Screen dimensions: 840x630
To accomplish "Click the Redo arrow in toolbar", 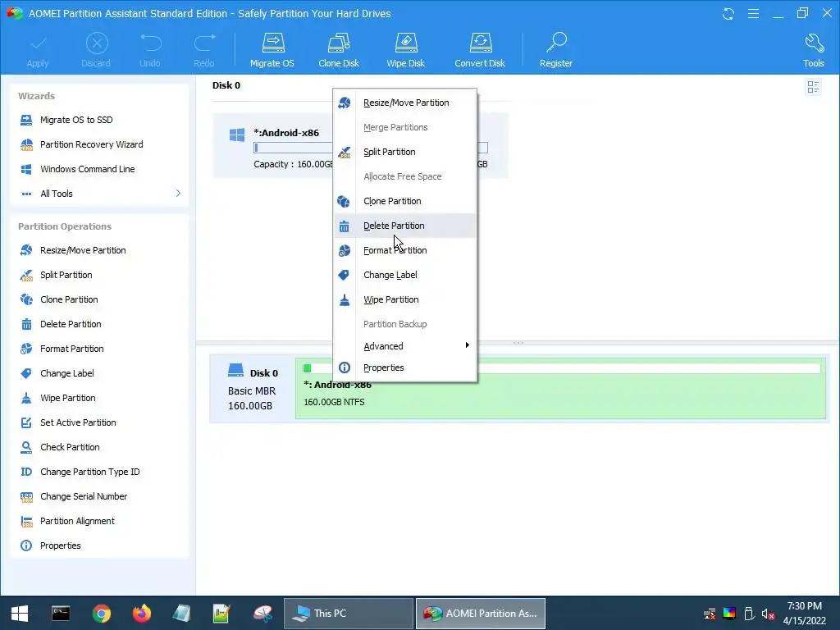I will coord(204,50).
